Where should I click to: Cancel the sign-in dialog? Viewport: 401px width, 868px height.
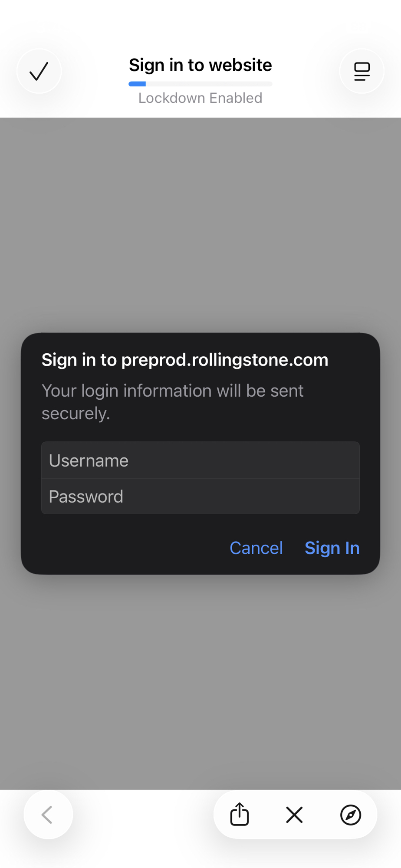(x=256, y=548)
